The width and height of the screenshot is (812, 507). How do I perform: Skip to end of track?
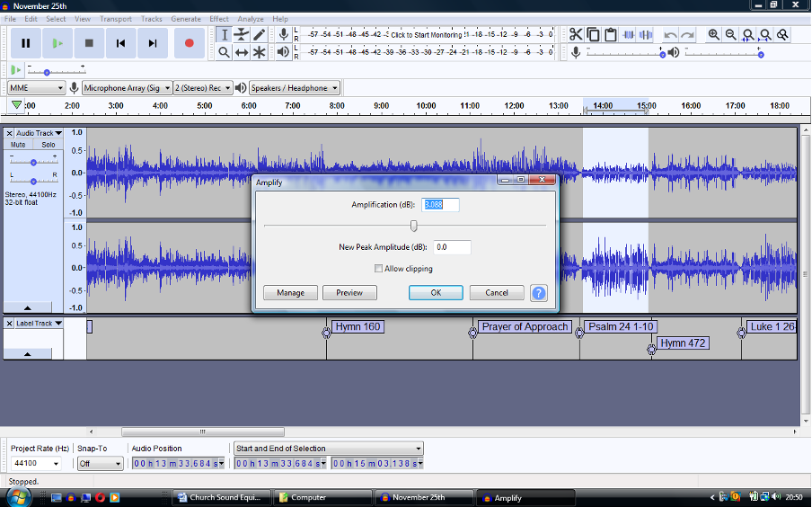[153, 43]
